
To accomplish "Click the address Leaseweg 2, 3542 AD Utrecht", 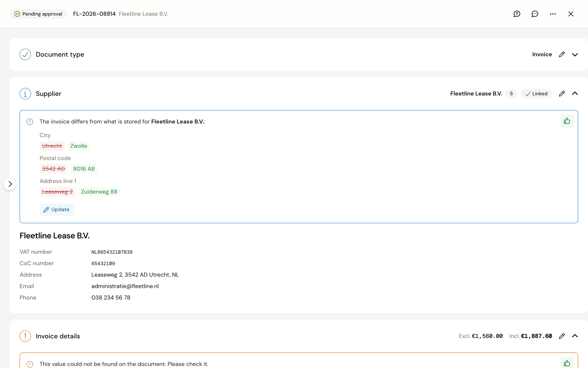I will click(135, 275).
